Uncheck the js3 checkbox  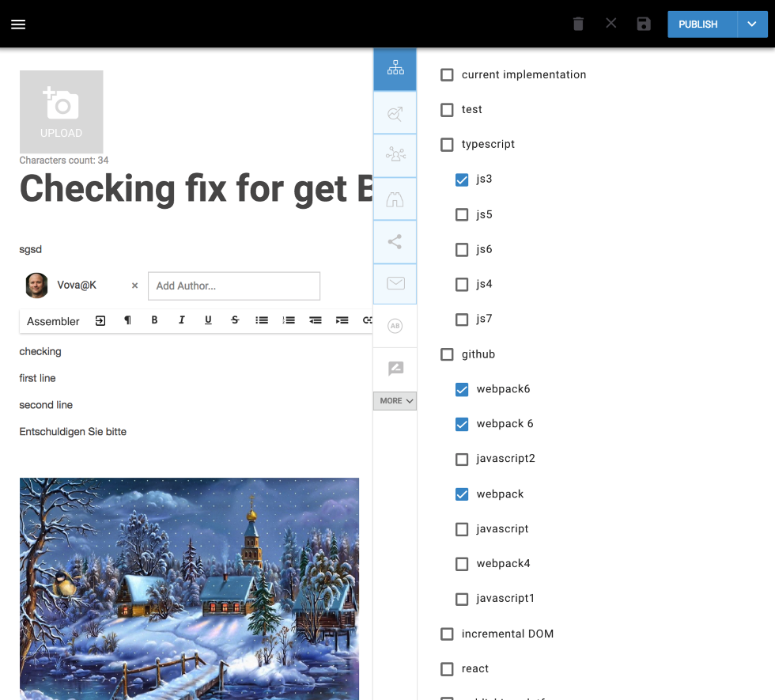pos(462,180)
